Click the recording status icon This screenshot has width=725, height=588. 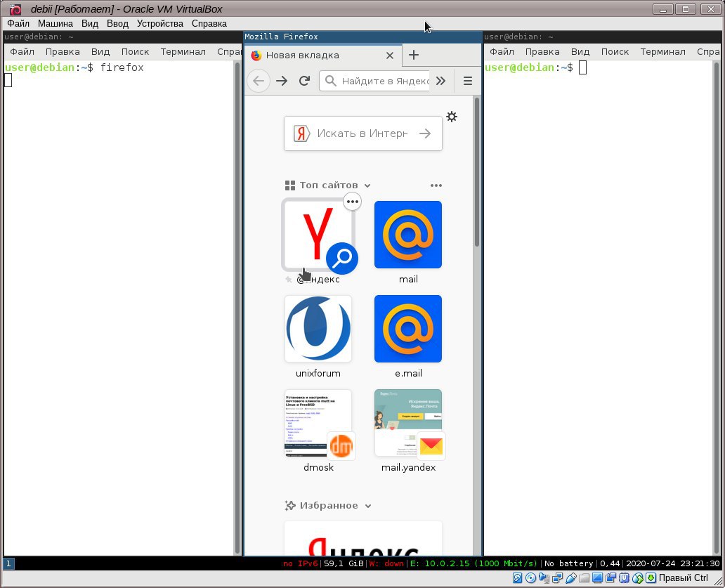tap(610, 578)
